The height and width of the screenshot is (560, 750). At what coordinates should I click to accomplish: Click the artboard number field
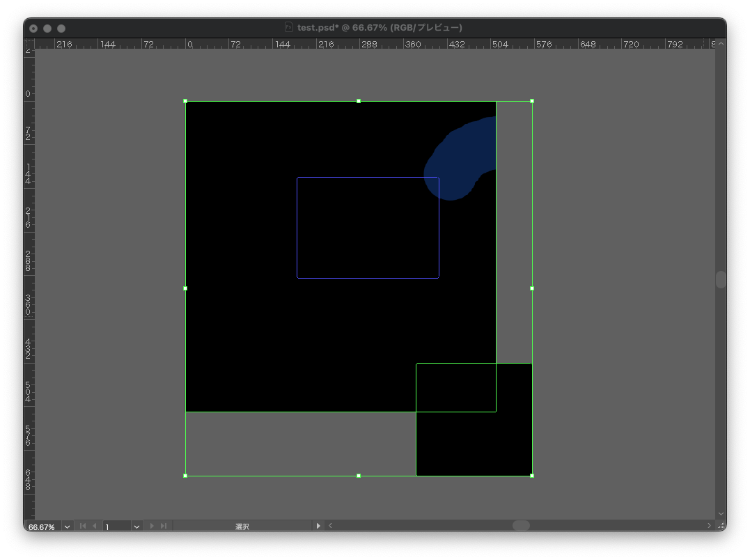[116, 527]
